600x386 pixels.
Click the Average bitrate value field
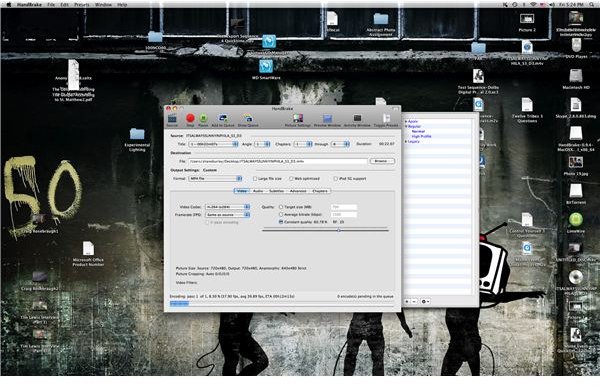tap(344, 215)
